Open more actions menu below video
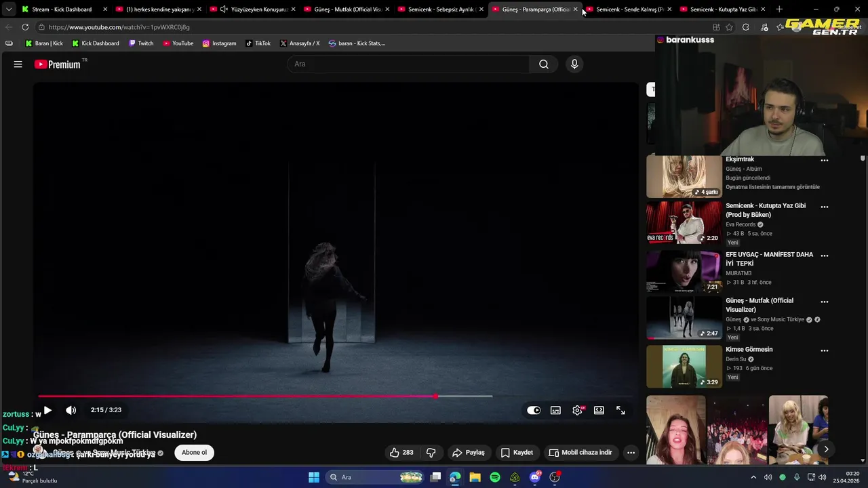The width and height of the screenshot is (868, 488). coord(631,453)
